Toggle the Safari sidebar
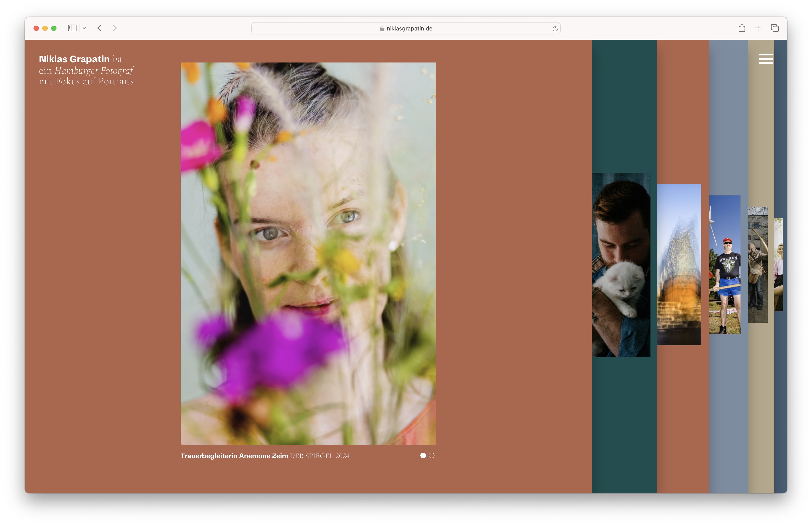812x526 pixels. [x=72, y=28]
